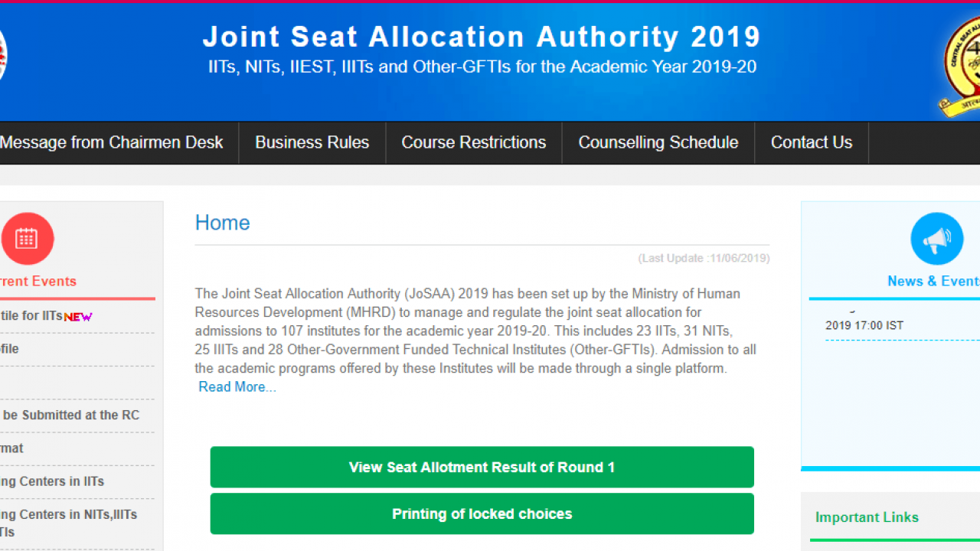Click the logo at top left
980x551 pixels.
click(2, 55)
